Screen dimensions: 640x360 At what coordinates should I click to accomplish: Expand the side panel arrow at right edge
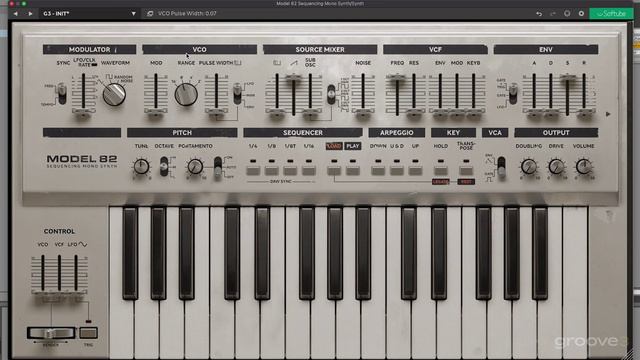[608, 114]
